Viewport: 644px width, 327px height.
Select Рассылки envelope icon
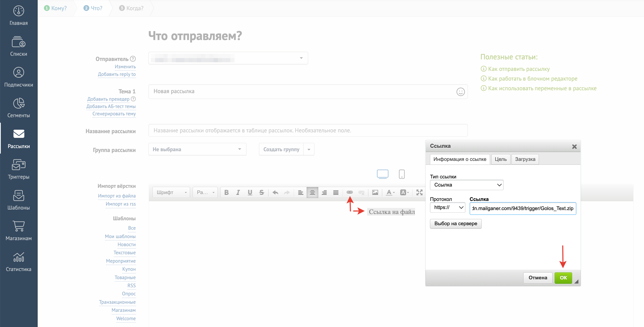[x=19, y=134]
